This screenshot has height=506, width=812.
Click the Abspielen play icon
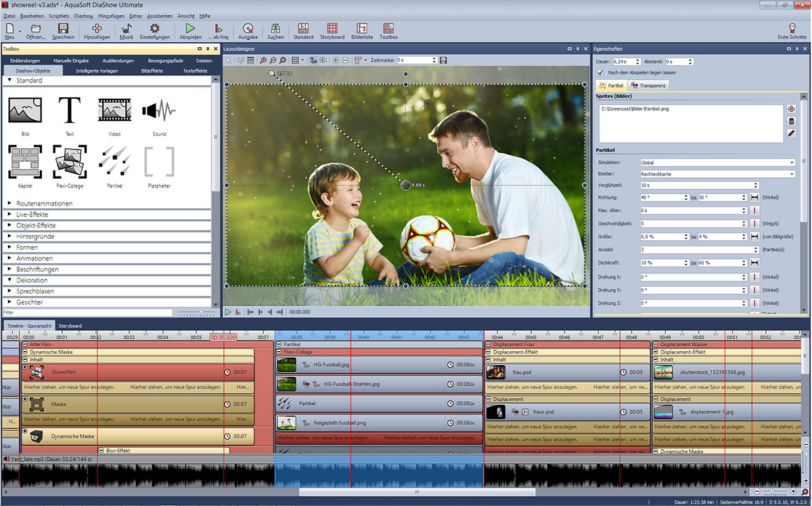[x=190, y=29]
